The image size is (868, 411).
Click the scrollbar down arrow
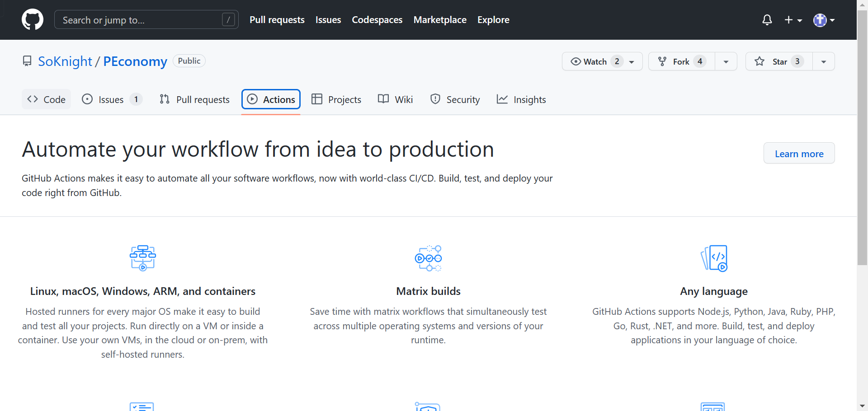863,406
